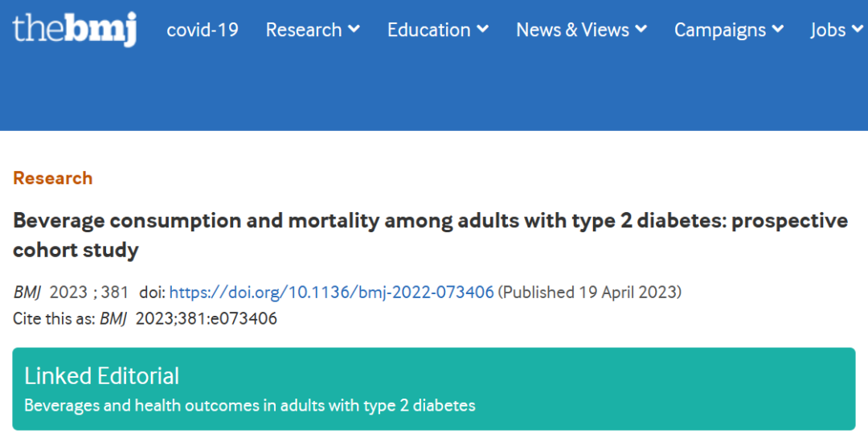Screen dimensions: 868x442
Task: Select the Jobs menu label
Action: pyautogui.click(x=828, y=30)
